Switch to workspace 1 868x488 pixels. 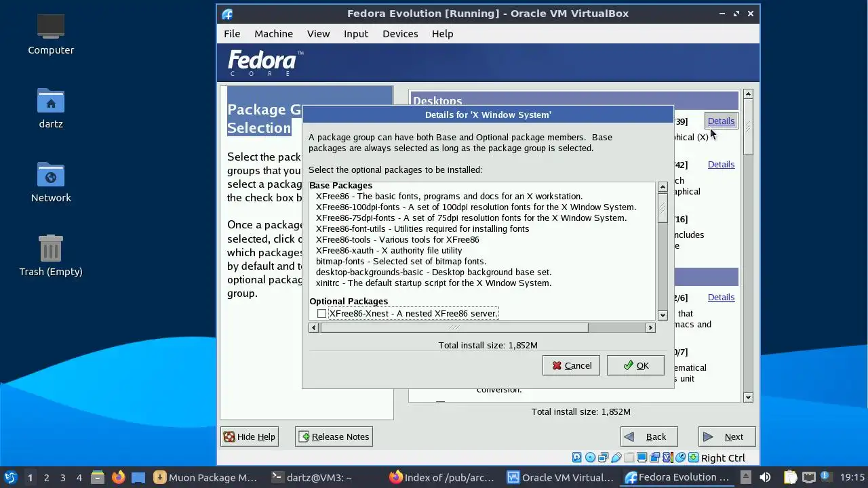tap(30, 477)
